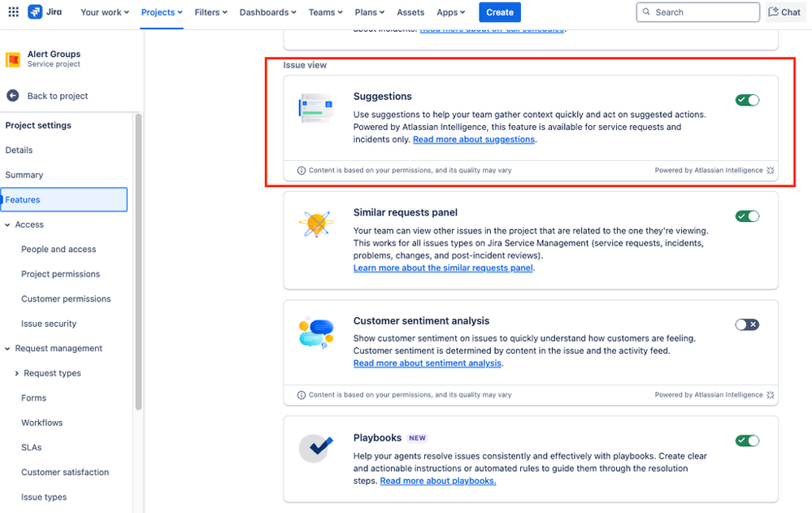Click the Alert Groups project avatar
Screen dimensions: 812x513
click(x=13, y=59)
